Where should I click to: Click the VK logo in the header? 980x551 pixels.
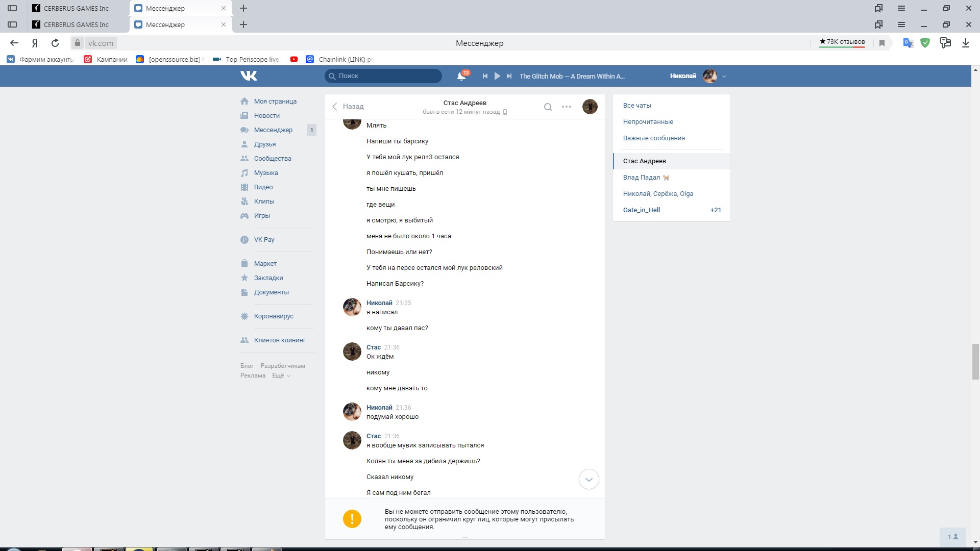pos(249,76)
